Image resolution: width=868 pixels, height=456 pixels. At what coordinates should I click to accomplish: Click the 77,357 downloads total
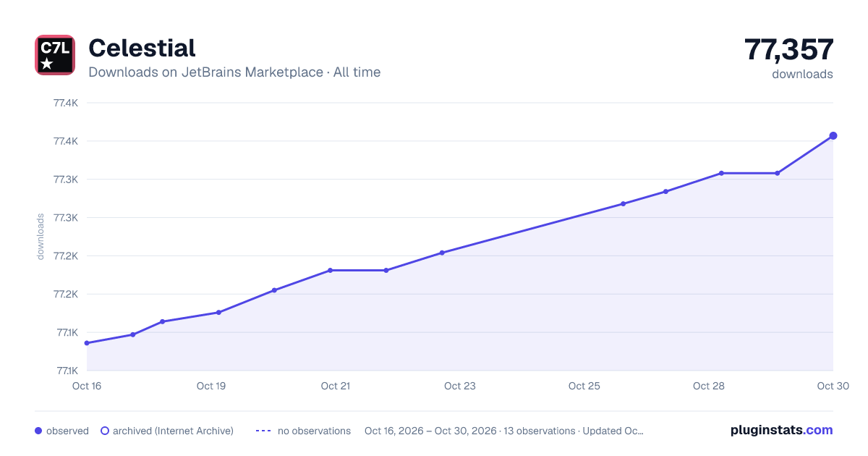789,50
